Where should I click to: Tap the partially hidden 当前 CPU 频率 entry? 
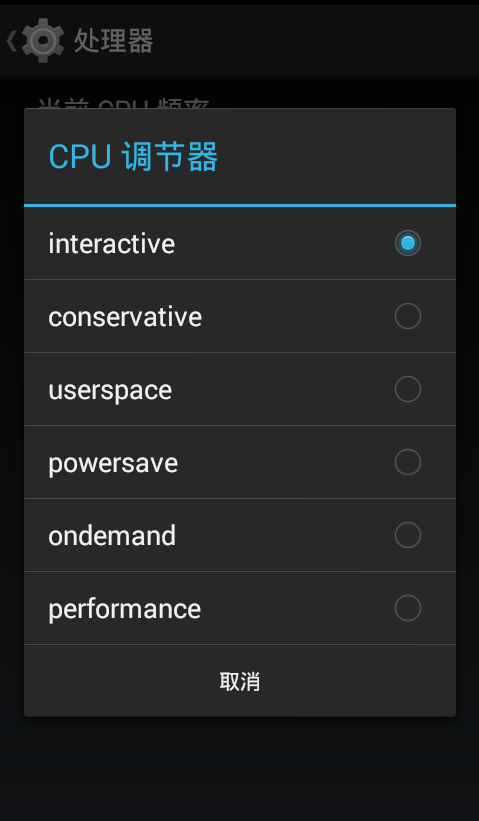(x=124, y=103)
